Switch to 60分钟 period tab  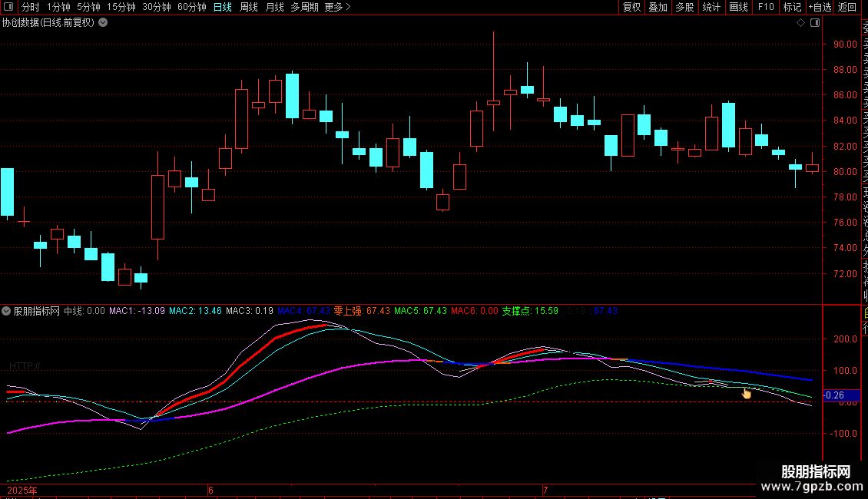[x=191, y=8]
